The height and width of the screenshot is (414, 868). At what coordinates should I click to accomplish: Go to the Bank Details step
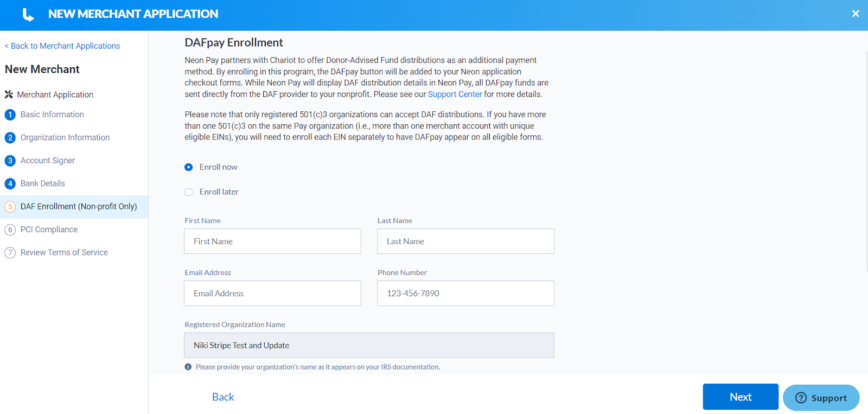43,183
